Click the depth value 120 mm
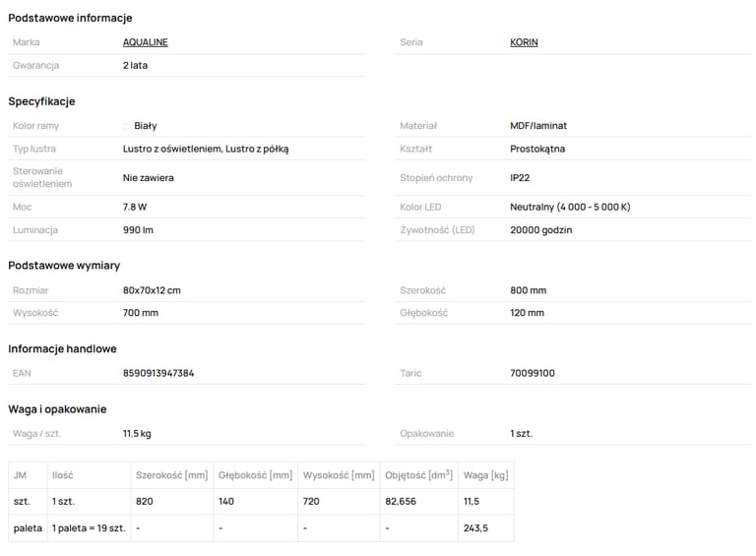756x556 pixels. coord(527,313)
